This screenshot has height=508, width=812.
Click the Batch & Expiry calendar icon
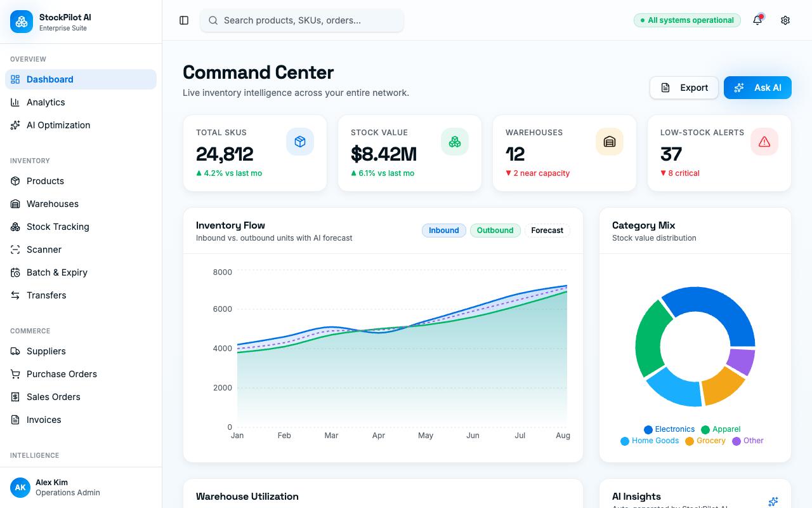15,272
